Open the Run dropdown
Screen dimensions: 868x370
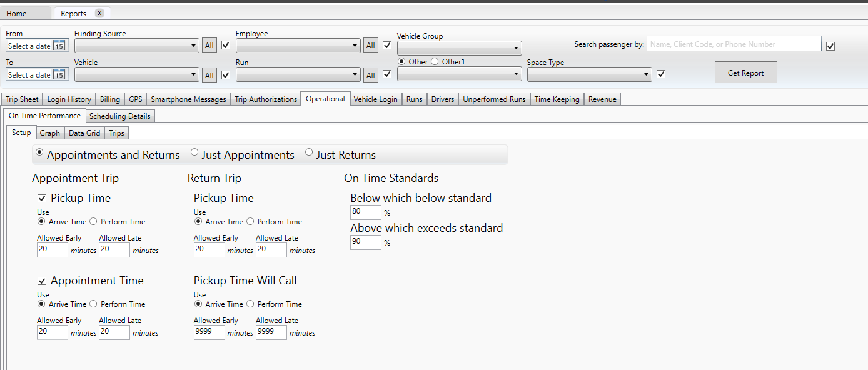(298, 74)
